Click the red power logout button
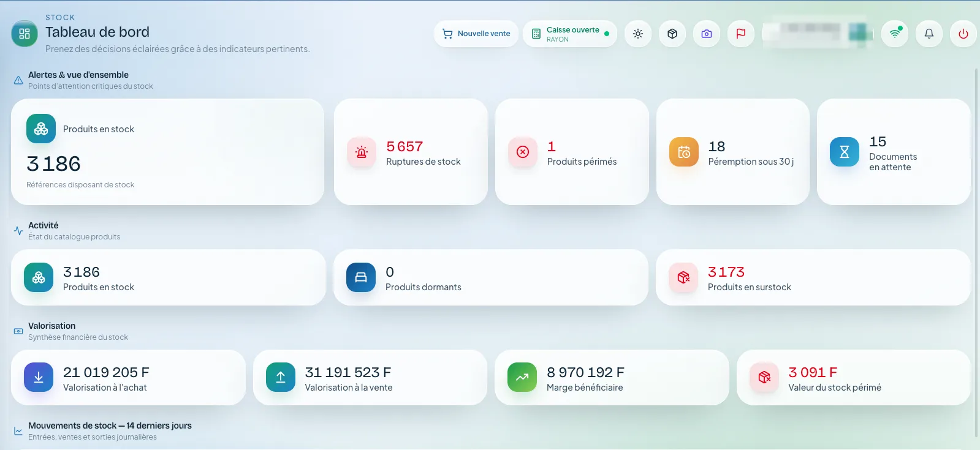 (x=963, y=34)
